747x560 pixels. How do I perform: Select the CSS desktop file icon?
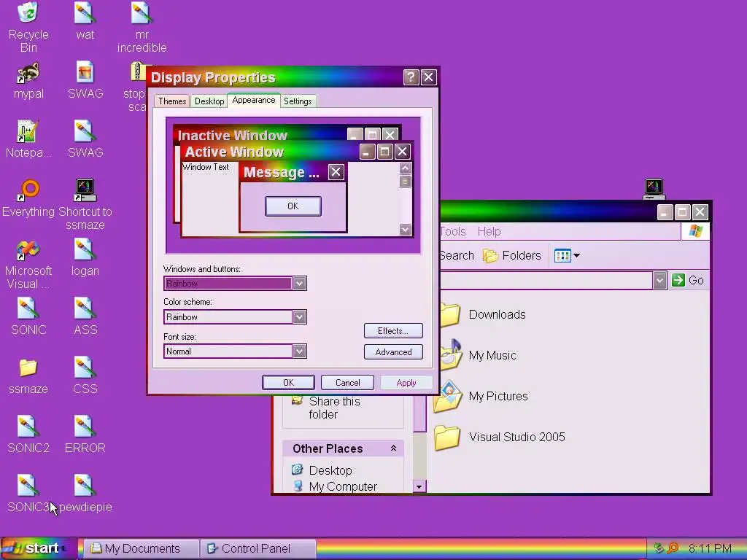point(85,367)
